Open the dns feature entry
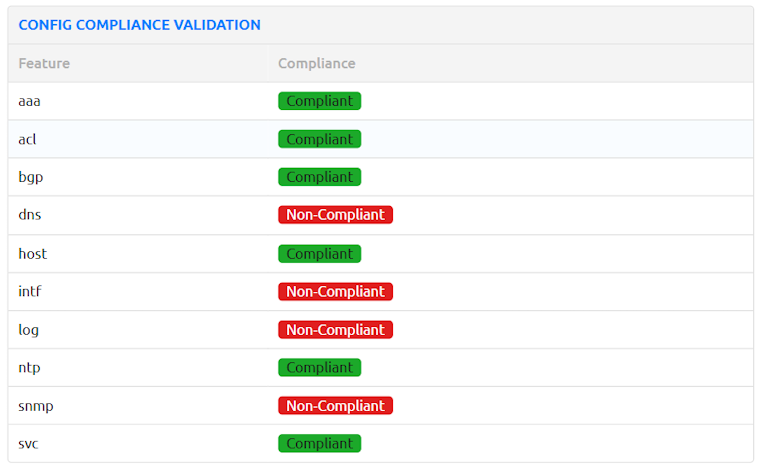Screen dimensions: 760x469 [x=30, y=215]
